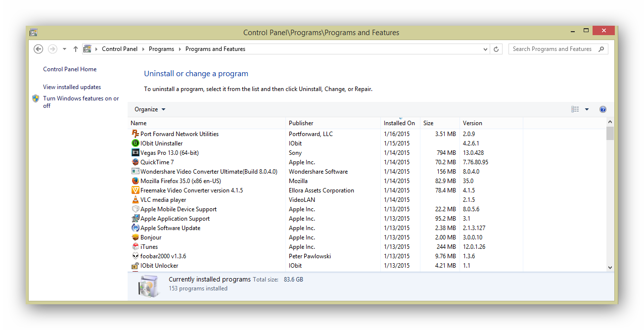Click the Control Panel icon in address bar

coord(88,49)
